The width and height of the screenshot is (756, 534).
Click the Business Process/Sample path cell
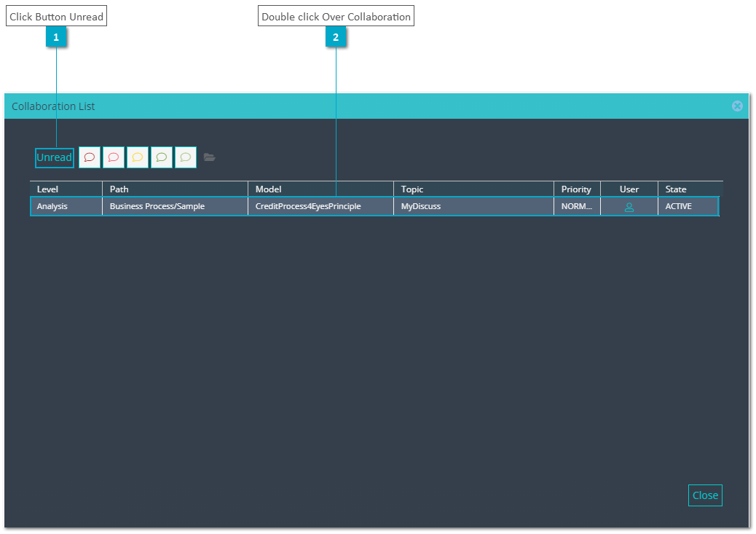point(175,206)
